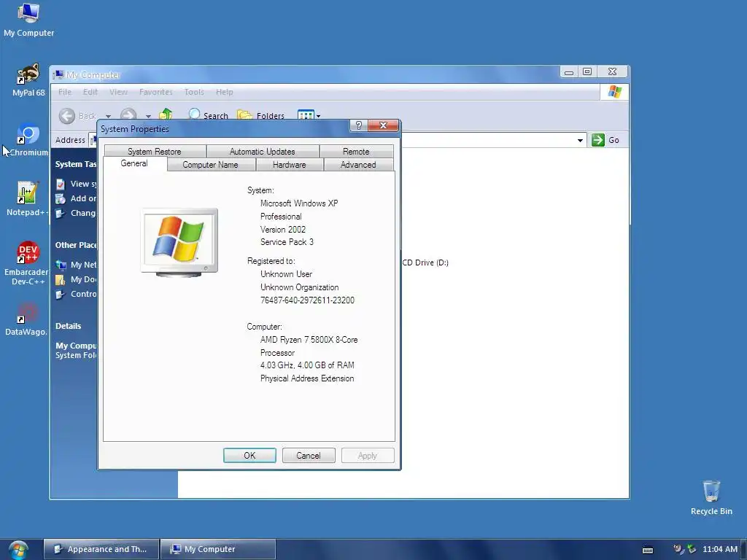Click the 'View sy' system task link
Screen dimensions: 747x560
(x=76, y=184)
